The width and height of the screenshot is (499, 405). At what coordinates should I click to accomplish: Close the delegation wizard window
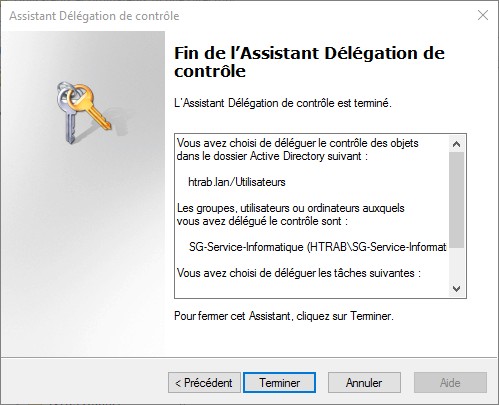[483, 15]
